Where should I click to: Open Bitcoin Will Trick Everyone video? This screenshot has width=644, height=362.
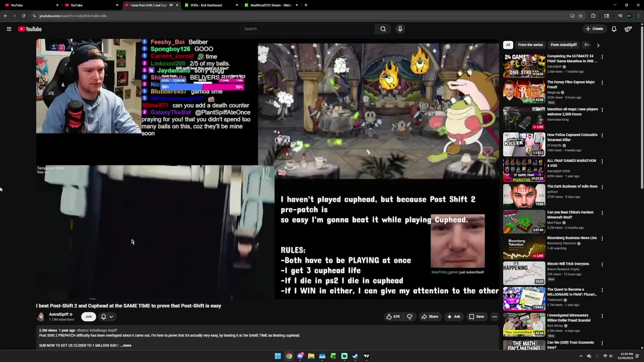(x=524, y=273)
